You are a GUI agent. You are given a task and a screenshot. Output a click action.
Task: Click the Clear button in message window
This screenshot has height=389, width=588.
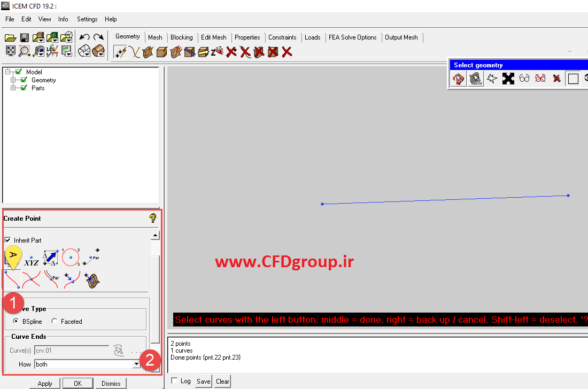tap(222, 381)
